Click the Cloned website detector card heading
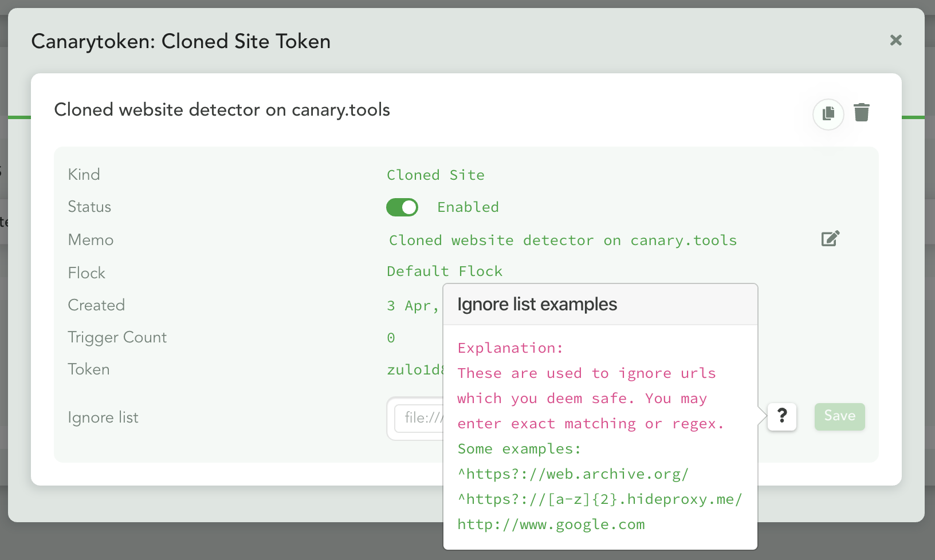935x560 pixels. pyautogui.click(x=222, y=110)
